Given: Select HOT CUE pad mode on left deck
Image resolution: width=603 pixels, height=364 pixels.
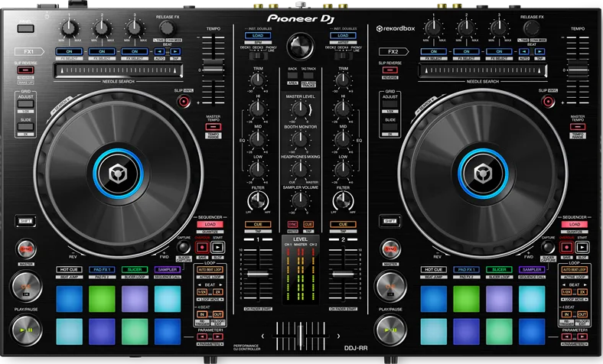Looking at the screenshot, I should point(69,270).
